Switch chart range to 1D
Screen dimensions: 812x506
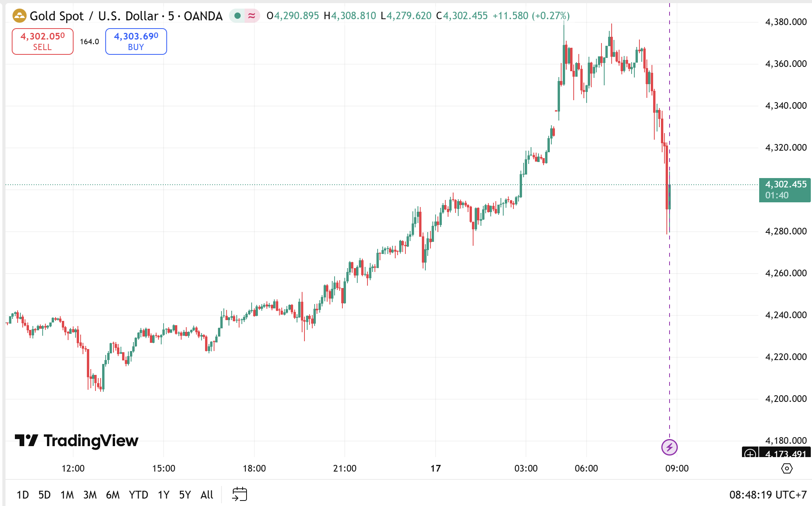23,495
